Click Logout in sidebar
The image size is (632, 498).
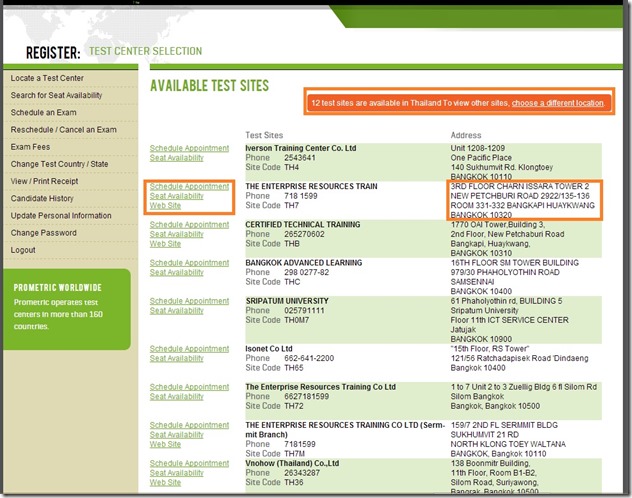click(x=23, y=250)
